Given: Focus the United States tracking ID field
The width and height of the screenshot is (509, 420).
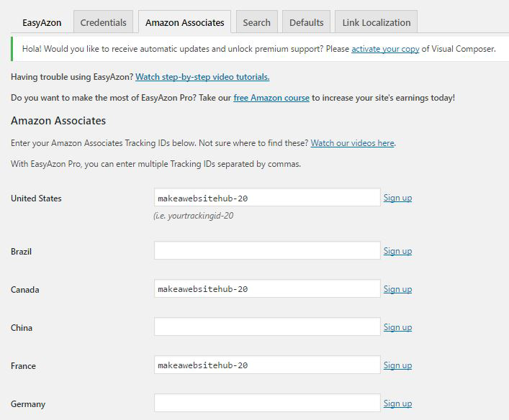Looking at the screenshot, I should tap(267, 197).
